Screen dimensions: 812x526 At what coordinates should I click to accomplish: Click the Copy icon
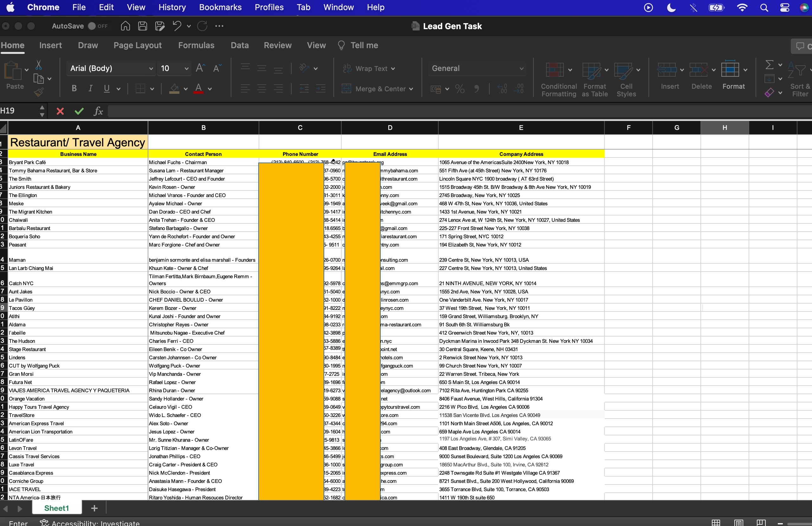pyautogui.click(x=39, y=79)
